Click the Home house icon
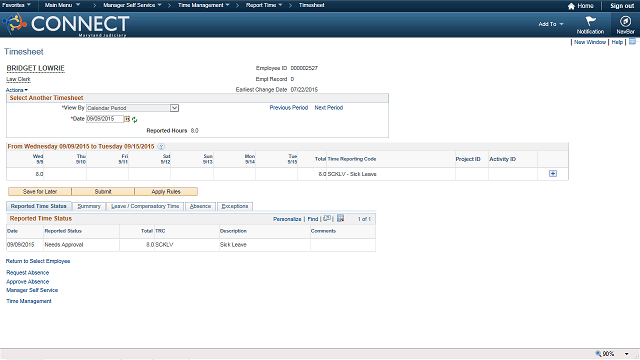The image size is (640, 360). coord(571,6)
